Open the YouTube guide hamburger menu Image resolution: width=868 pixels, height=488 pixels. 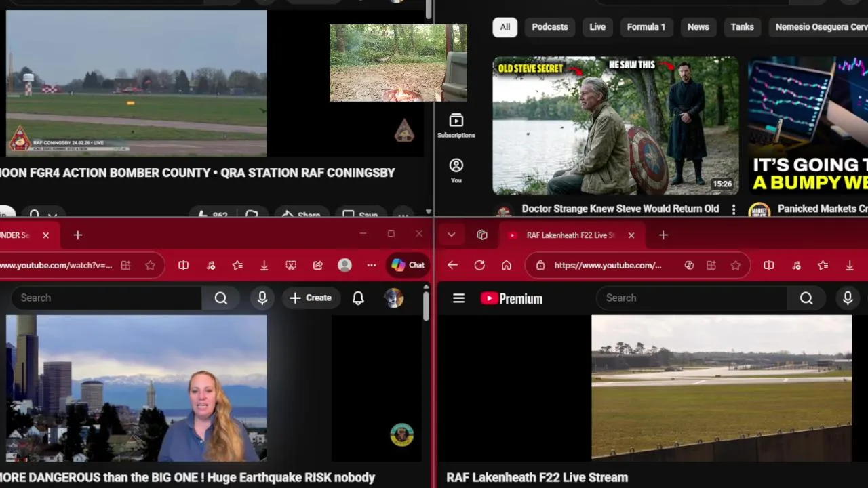(459, 298)
